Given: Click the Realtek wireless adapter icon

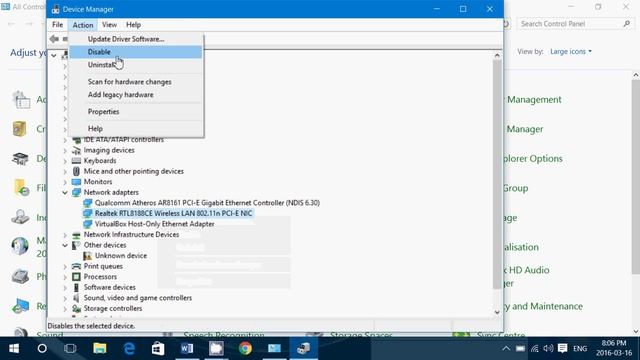Looking at the screenshot, I should pyautogui.click(x=88, y=213).
